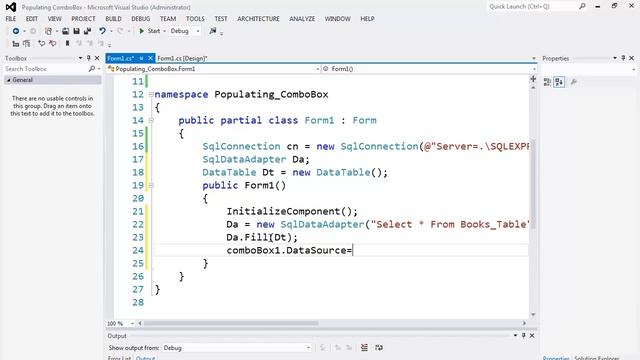Click the New Project toolbar icon
The image size is (640, 360).
(48, 31)
